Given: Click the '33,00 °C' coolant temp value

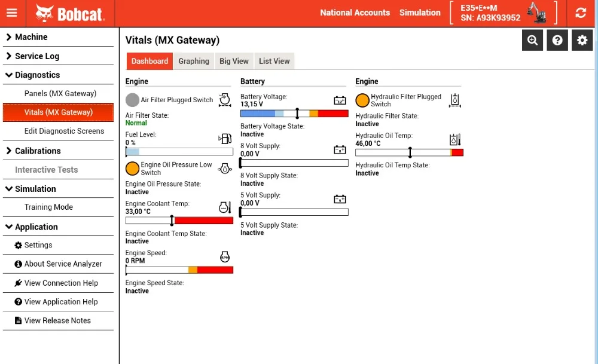Looking at the screenshot, I should tap(138, 212).
